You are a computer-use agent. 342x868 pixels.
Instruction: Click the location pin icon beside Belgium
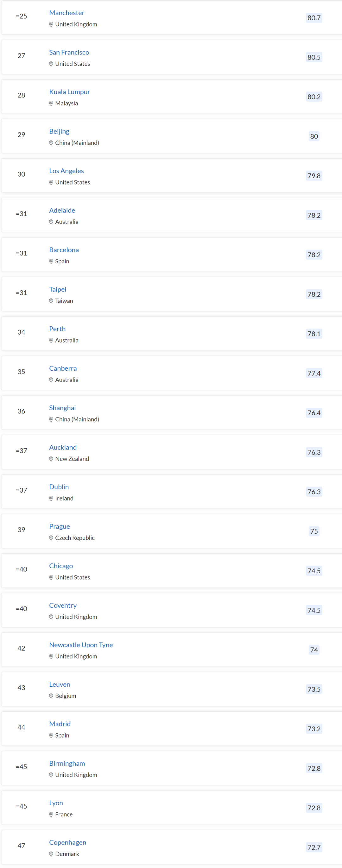(51, 696)
